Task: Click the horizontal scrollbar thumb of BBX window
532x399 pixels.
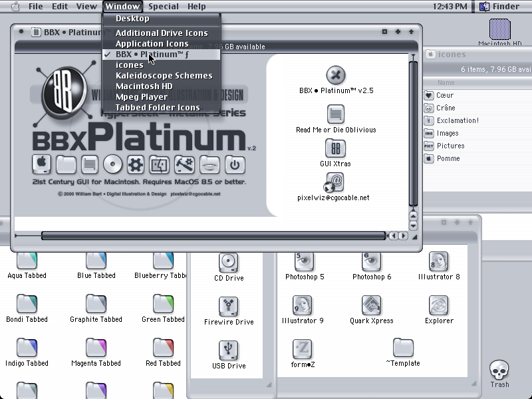Action: (x=213, y=235)
